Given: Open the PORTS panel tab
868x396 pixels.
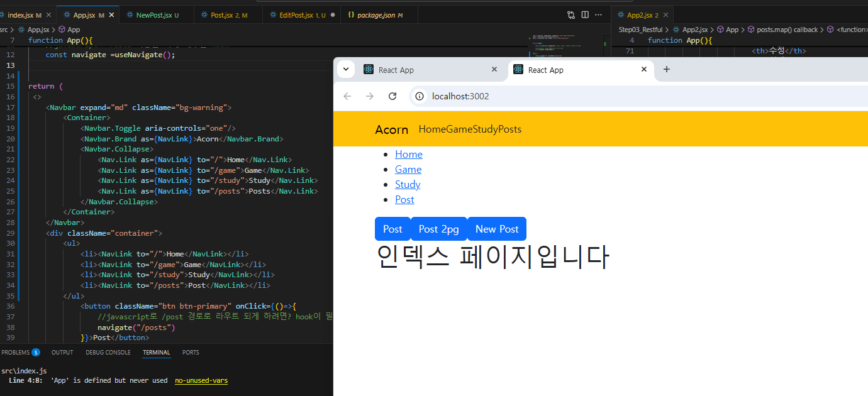Looking at the screenshot, I should [x=191, y=353].
